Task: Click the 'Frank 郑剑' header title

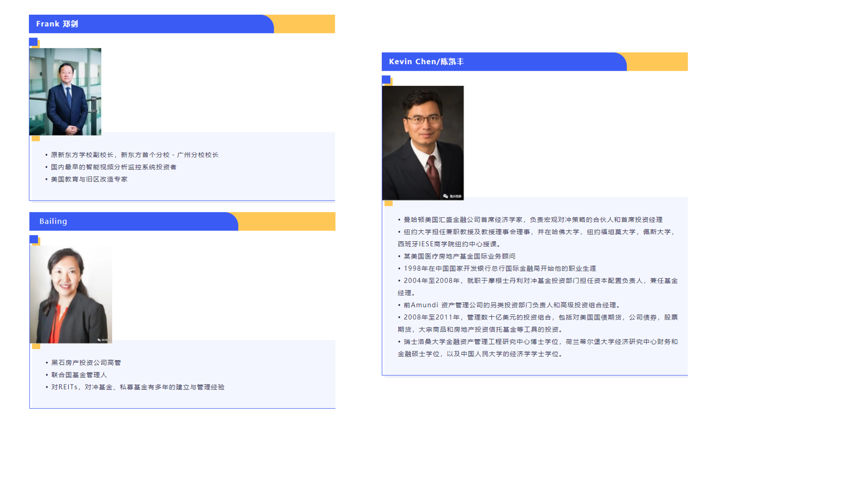Action: pyautogui.click(x=57, y=24)
